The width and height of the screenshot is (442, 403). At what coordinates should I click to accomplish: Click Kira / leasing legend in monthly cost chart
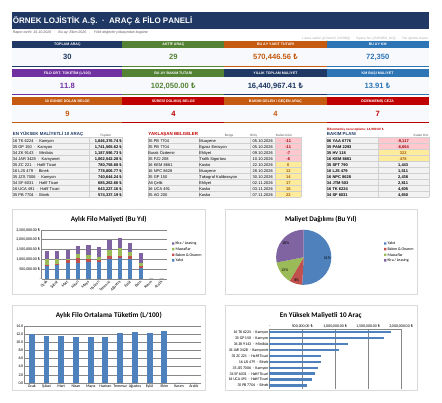pos(184,243)
